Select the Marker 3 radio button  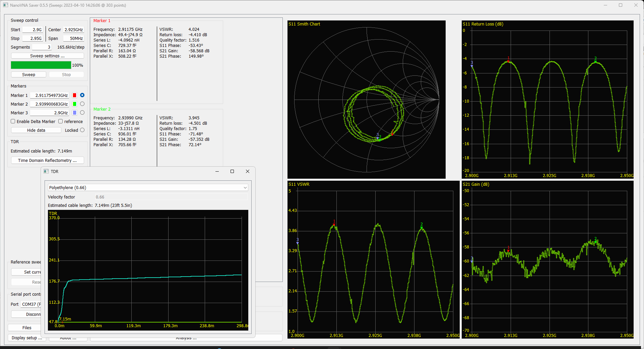click(x=82, y=113)
